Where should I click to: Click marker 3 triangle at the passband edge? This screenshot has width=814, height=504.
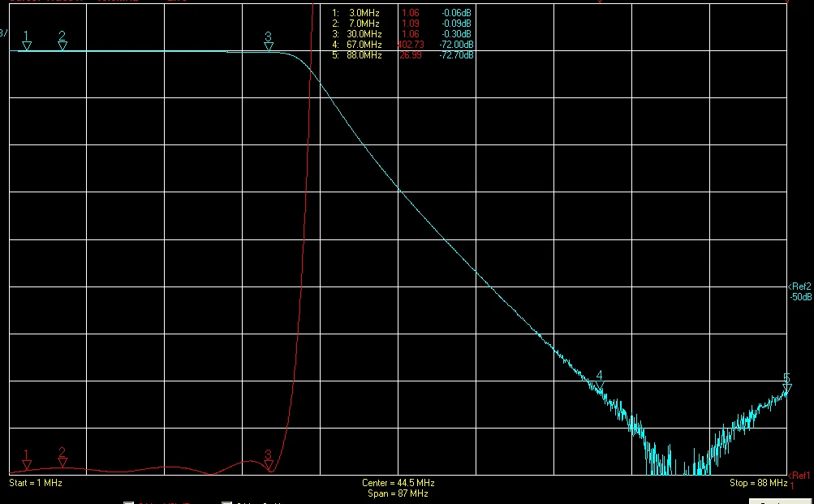coord(269,45)
